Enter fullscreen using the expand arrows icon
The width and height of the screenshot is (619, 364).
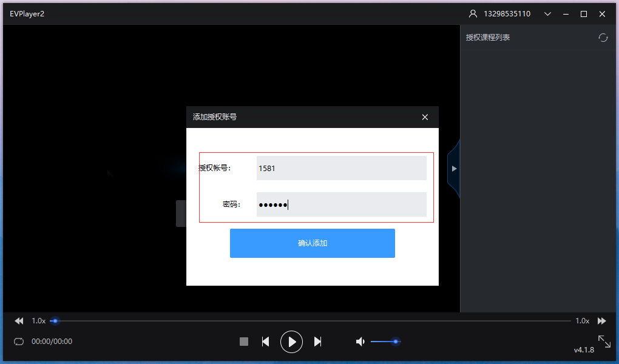point(604,340)
